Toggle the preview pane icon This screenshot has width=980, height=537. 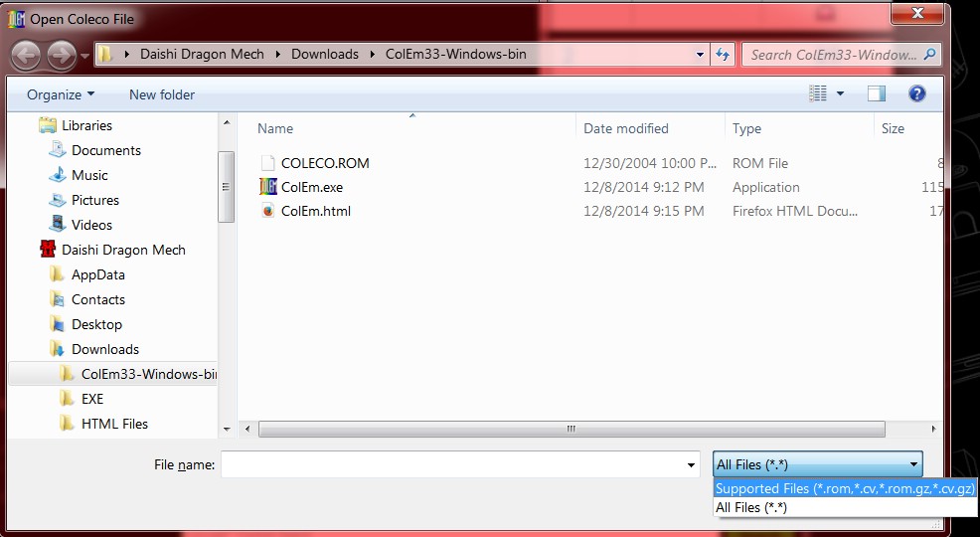[876, 94]
